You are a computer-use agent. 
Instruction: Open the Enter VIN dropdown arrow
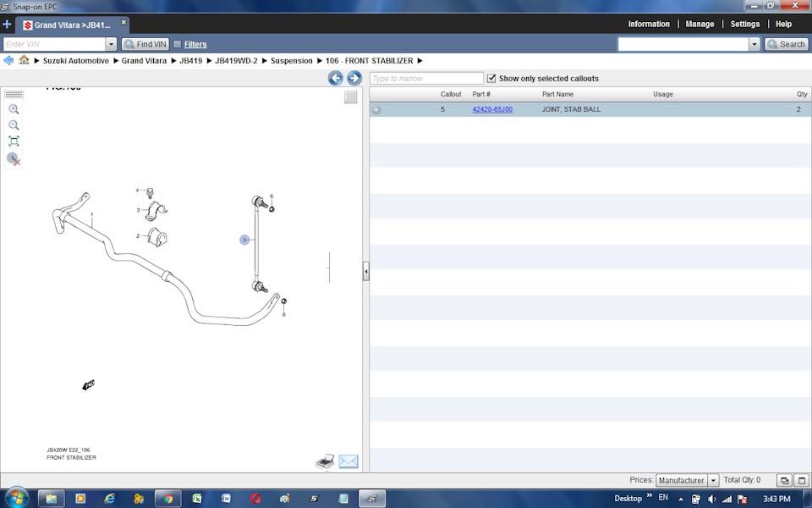click(x=111, y=44)
